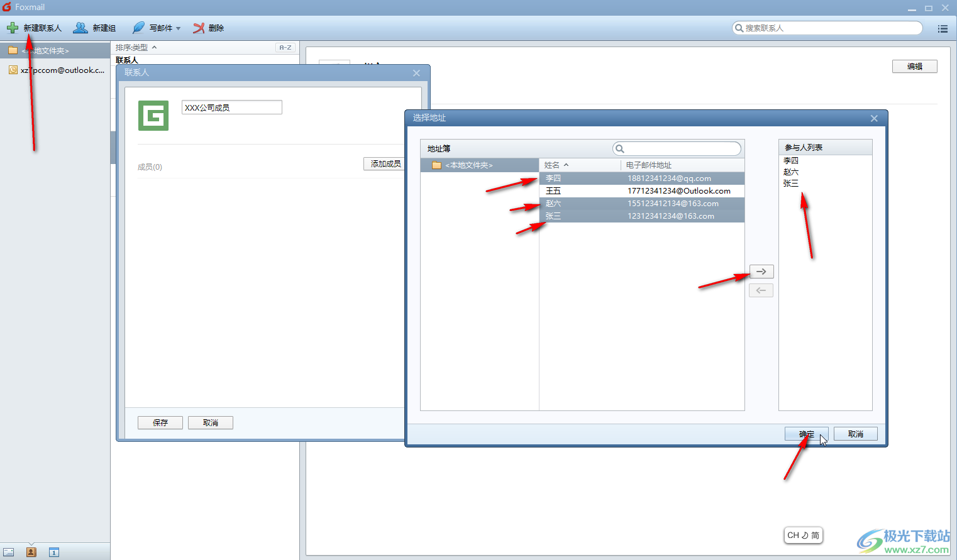Click the New Group (新建组) people icon
The image size is (957, 560).
[80, 28]
